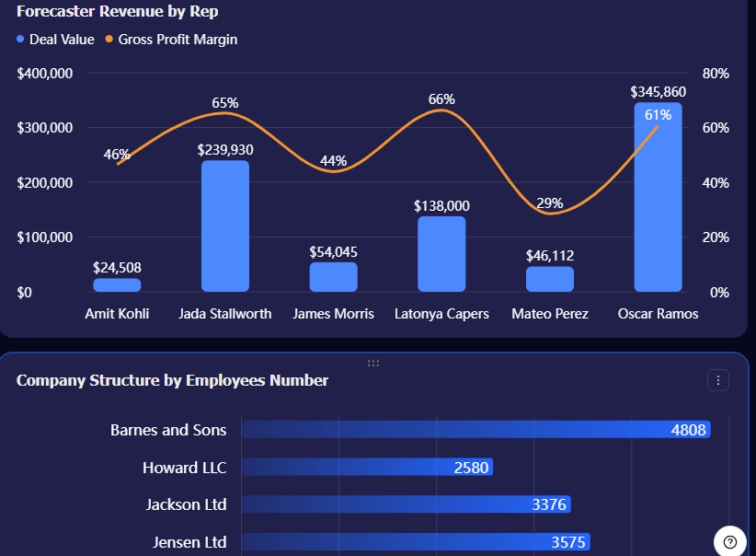The width and height of the screenshot is (756, 556).
Task: Select the James Morris $54,045 bar
Action: [333, 277]
